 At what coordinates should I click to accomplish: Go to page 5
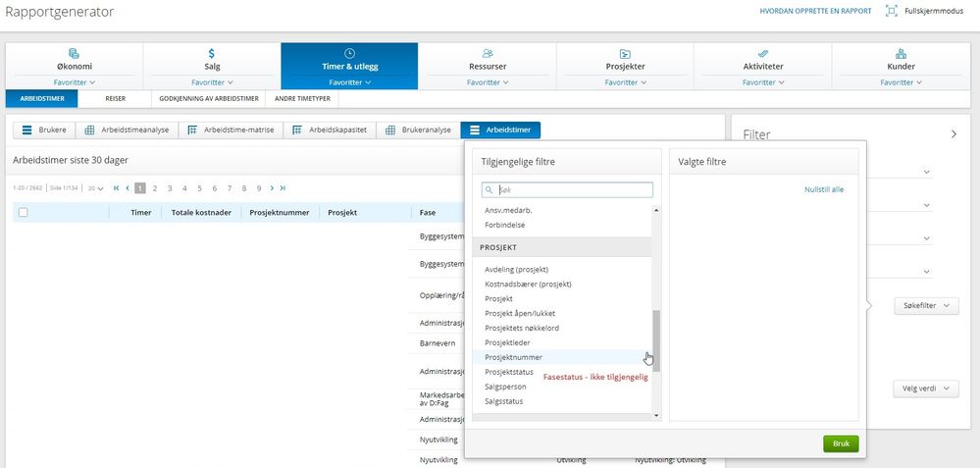[x=199, y=188]
